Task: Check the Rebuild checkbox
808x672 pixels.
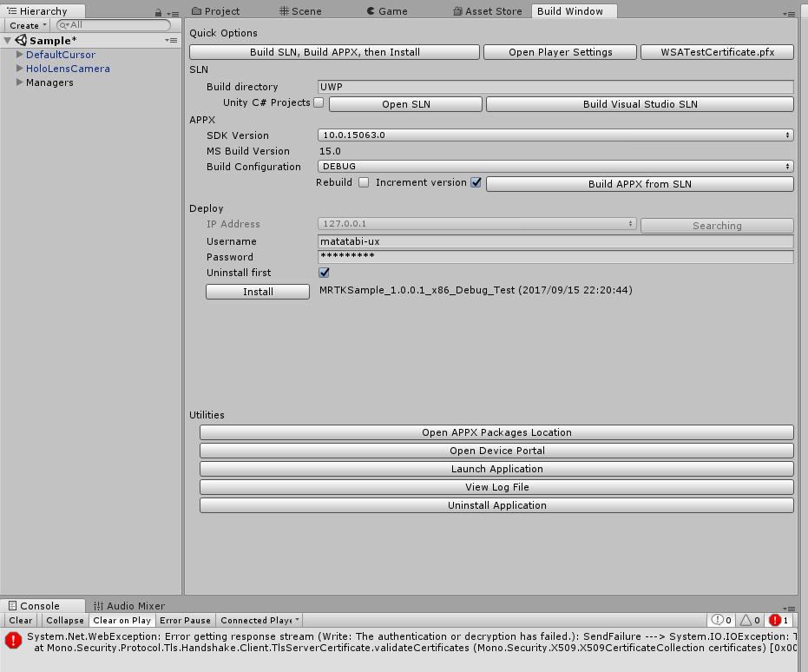Action: click(364, 182)
